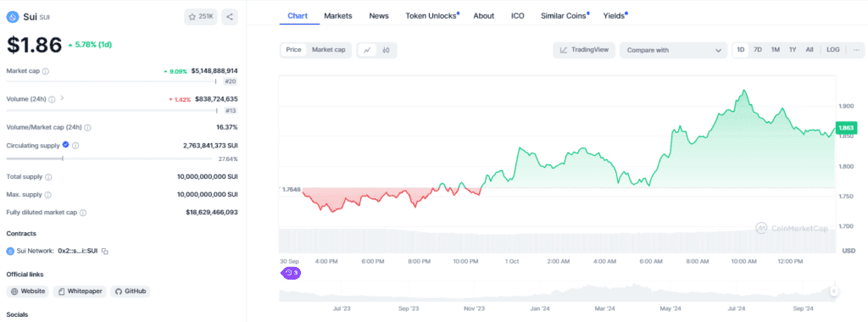Open the Markets tab
The width and height of the screenshot is (868, 322).
(337, 15)
